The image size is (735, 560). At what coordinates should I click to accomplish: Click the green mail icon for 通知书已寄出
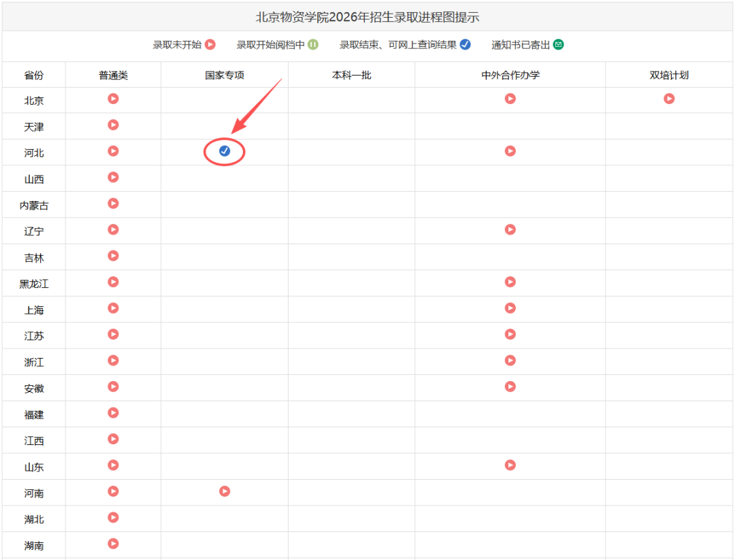tap(558, 44)
